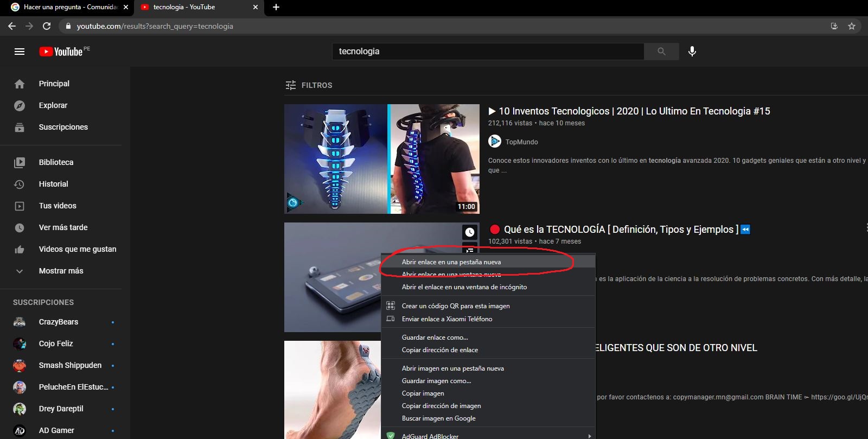The height and width of the screenshot is (439, 868).
Task: Close the Hacer una pregunta tab
Action: coord(126,7)
